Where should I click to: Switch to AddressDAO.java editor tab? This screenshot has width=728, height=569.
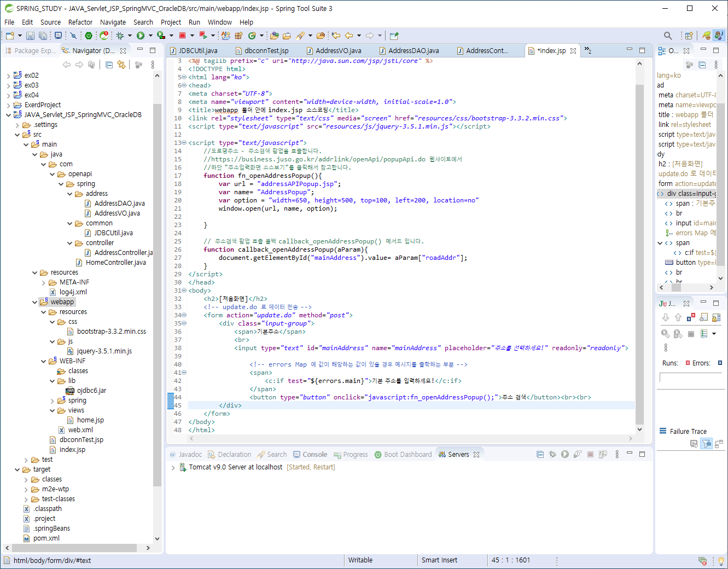(409, 50)
